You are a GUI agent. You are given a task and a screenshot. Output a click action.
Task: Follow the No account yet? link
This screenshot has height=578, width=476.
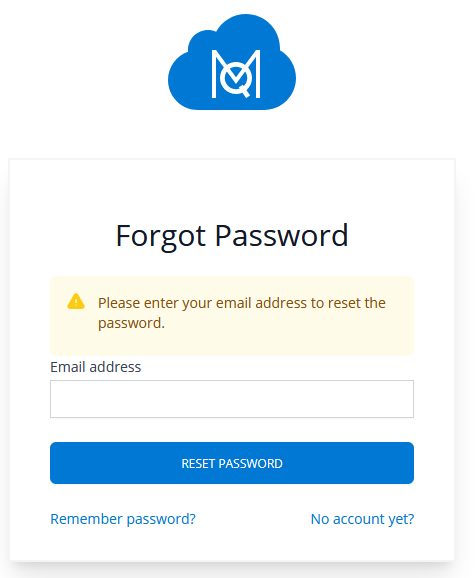tap(362, 519)
